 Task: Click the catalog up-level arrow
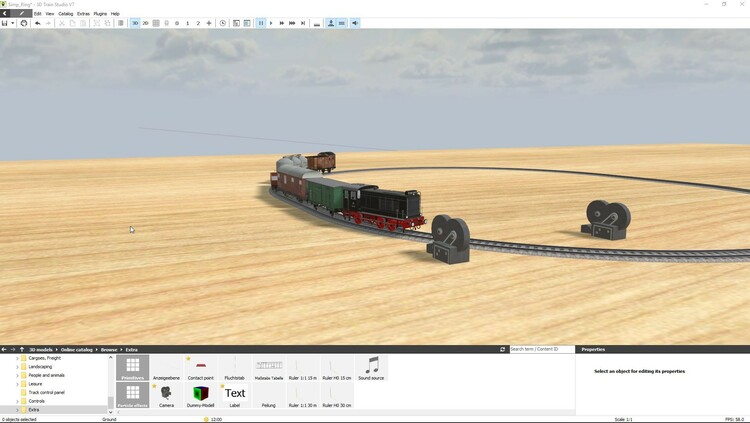pos(22,349)
